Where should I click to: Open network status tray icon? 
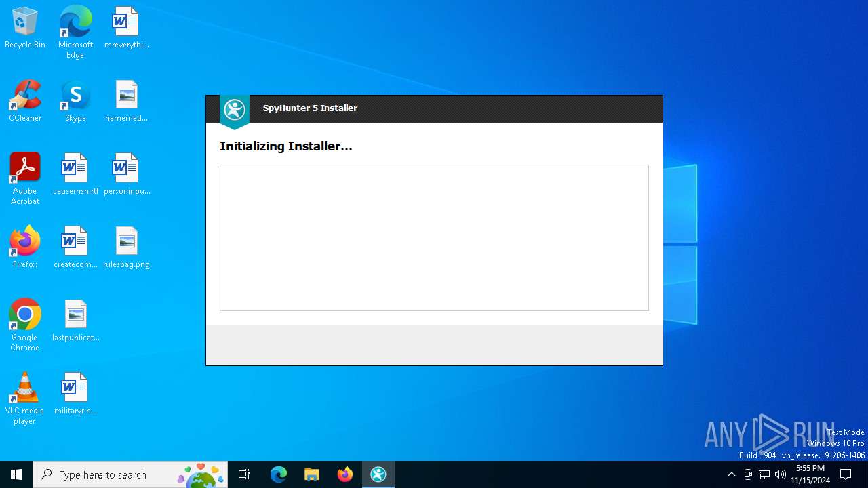click(764, 474)
